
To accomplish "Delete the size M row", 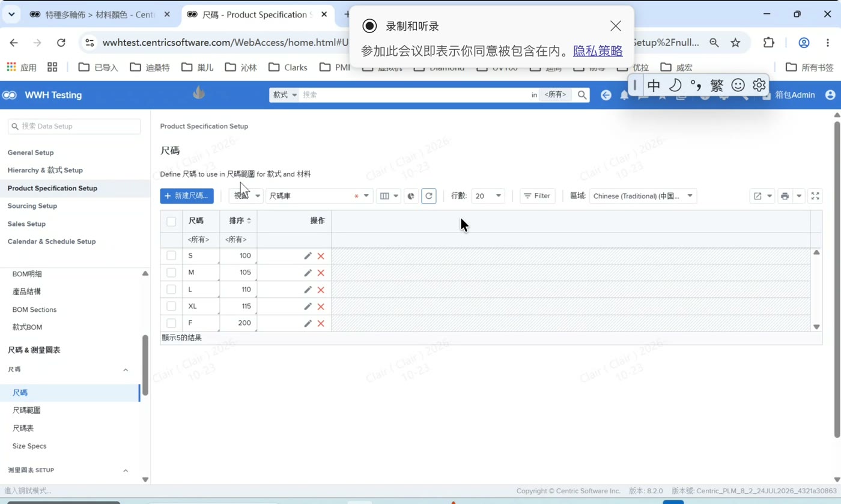I will coord(321,273).
